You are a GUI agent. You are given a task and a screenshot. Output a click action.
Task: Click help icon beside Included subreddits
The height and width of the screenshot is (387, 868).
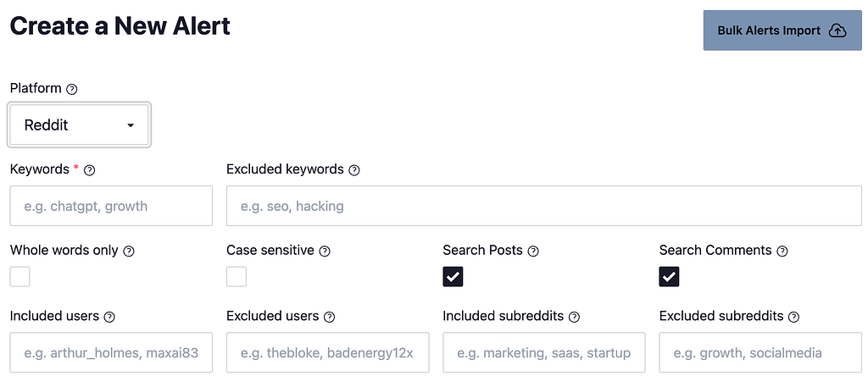(575, 317)
